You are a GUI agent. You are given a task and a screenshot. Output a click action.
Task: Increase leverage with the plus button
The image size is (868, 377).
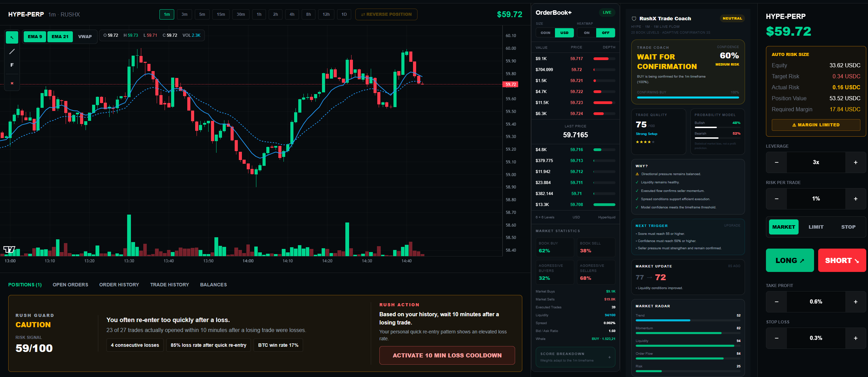pyautogui.click(x=856, y=162)
